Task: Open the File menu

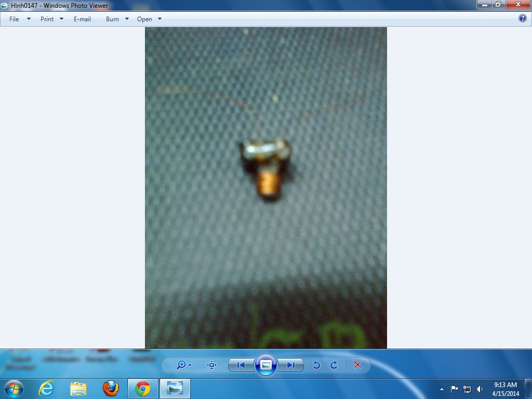Action: click(x=14, y=19)
